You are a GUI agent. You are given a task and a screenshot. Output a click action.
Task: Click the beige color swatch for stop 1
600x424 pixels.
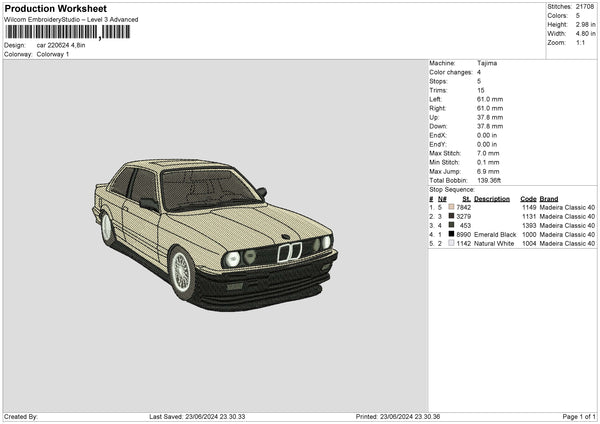(452, 207)
